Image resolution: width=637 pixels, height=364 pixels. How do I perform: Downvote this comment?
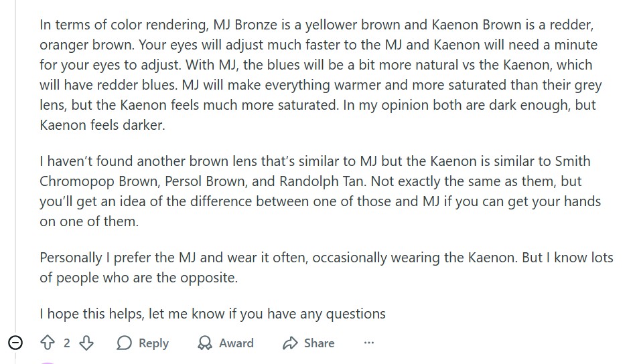tap(86, 343)
